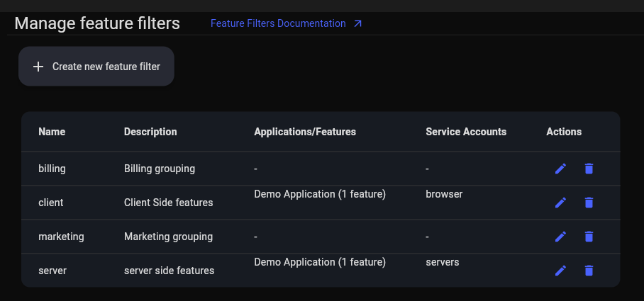Click Demo Application in the server row
The width and height of the screenshot is (644, 301).
click(320, 262)
